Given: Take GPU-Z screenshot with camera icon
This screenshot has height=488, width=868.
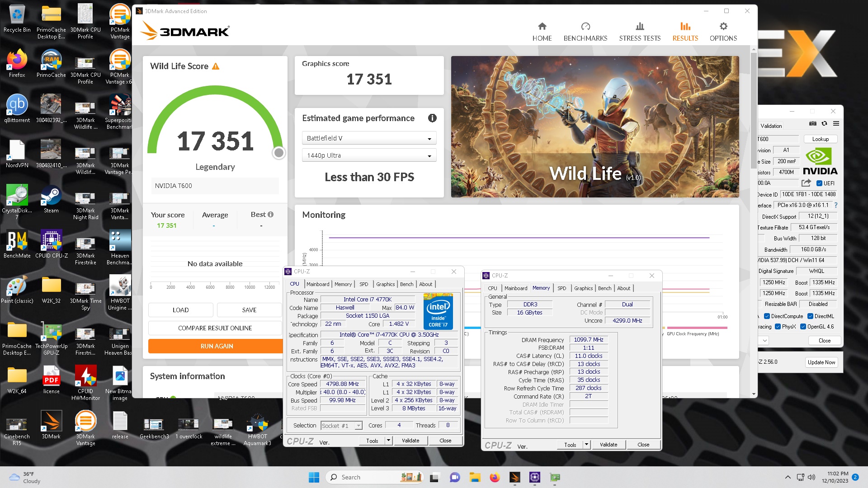Looking at the screenshot, I should 813,123.
